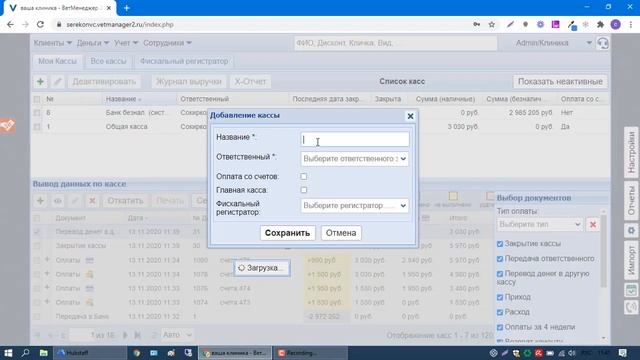
Task: Click the Название text field in dialog
Action: coord(355,139)
